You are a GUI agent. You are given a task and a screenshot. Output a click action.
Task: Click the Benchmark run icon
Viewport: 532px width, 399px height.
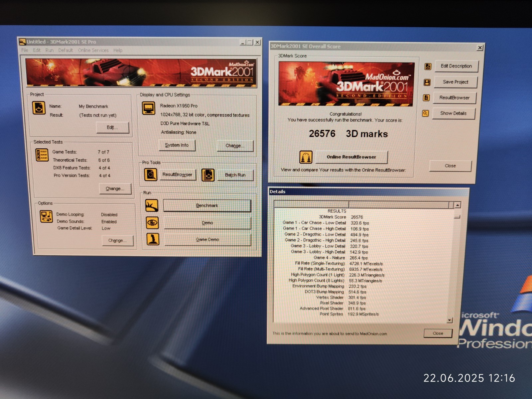coord(152,205)
